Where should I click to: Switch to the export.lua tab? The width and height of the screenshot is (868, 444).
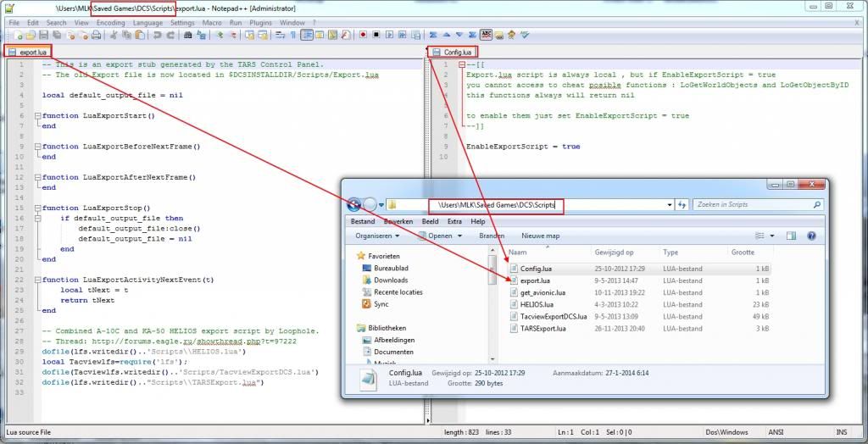[29, 52]
